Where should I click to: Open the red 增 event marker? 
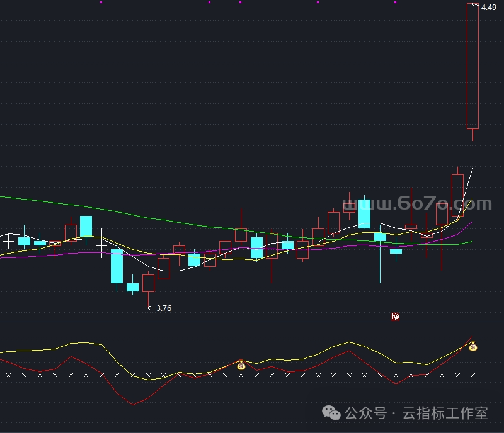(396, 317)
